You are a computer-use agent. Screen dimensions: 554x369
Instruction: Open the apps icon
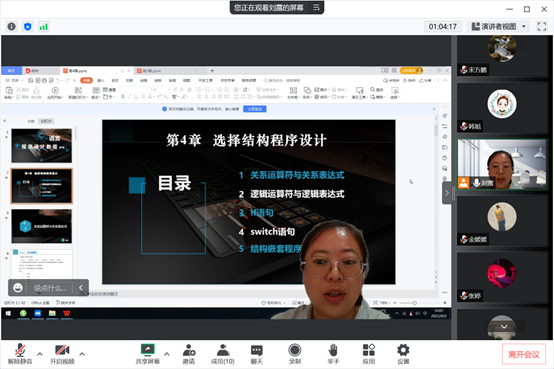click(369, 354)
